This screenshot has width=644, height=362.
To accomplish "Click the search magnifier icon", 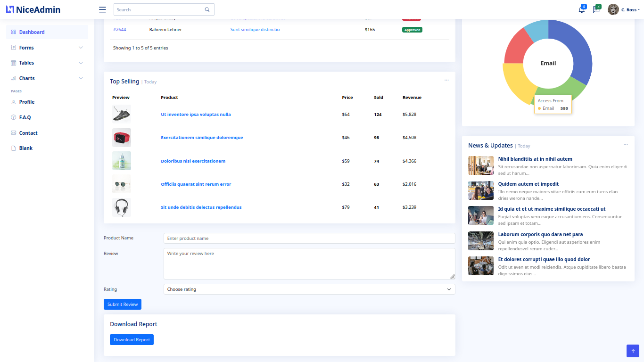I will click(207, 9).
